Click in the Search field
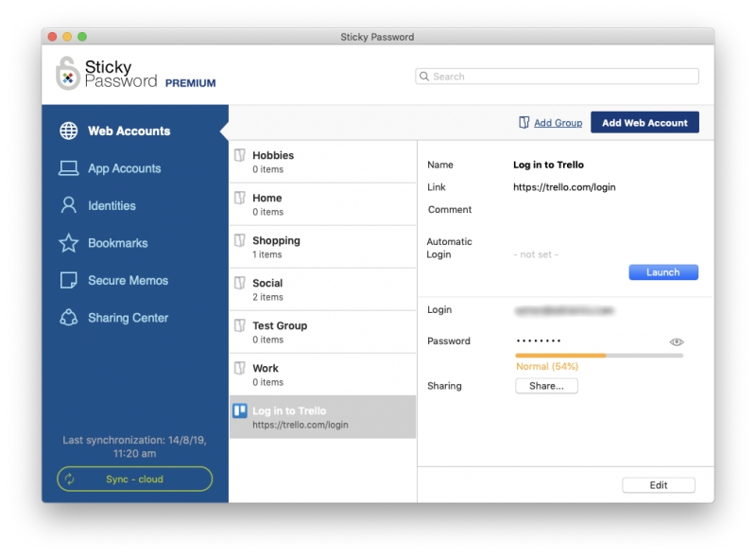756x558 pixels. (557, 77)
